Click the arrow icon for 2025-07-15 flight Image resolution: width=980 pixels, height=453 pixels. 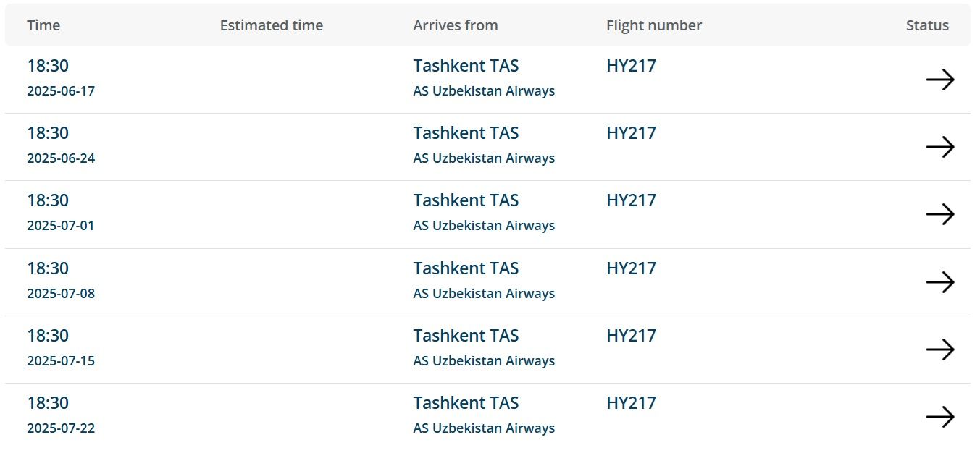click(x=939, y=350)
